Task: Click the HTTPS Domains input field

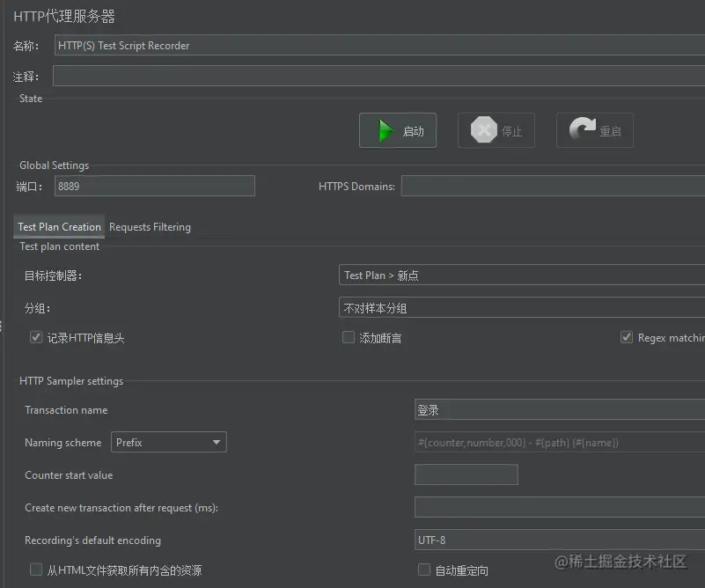Action: tap(553, 186)
